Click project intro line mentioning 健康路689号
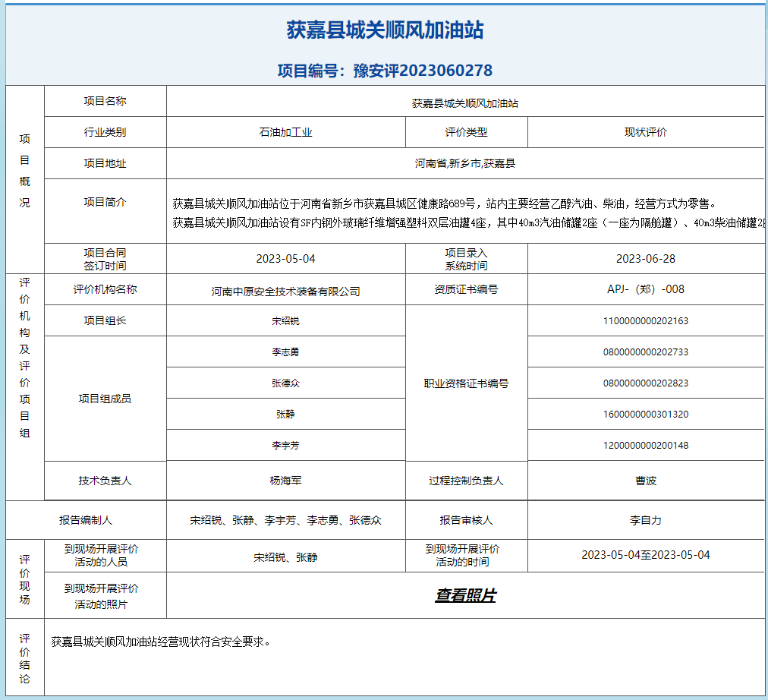The width and height of the screenshot is (768, 700). click(445, 203)
